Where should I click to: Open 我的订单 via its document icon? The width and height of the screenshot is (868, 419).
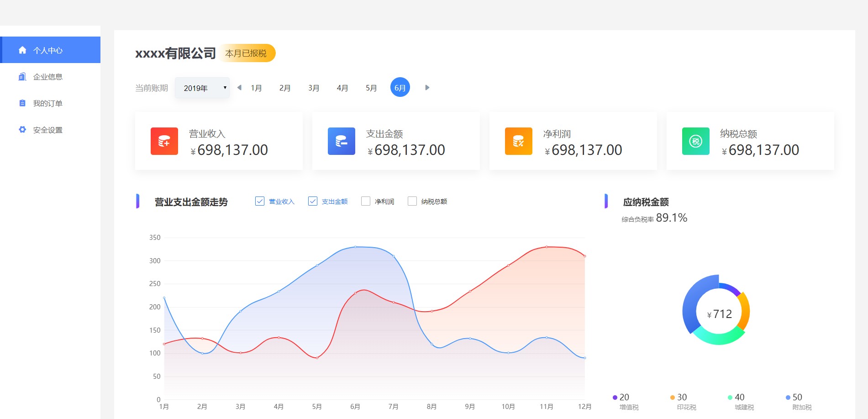click(22, 103)
